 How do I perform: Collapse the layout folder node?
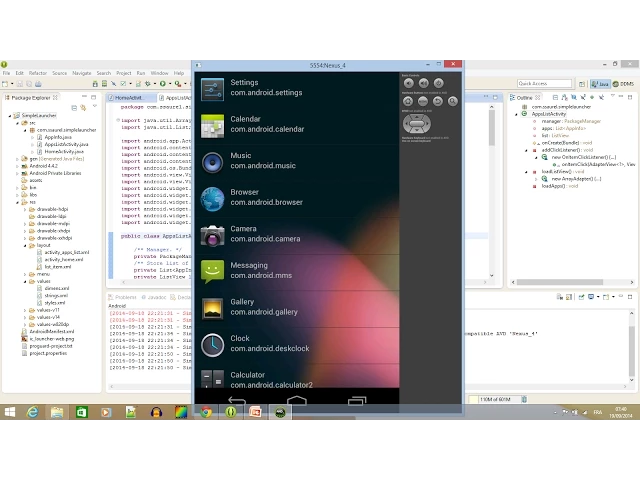[x=25, y=245]
